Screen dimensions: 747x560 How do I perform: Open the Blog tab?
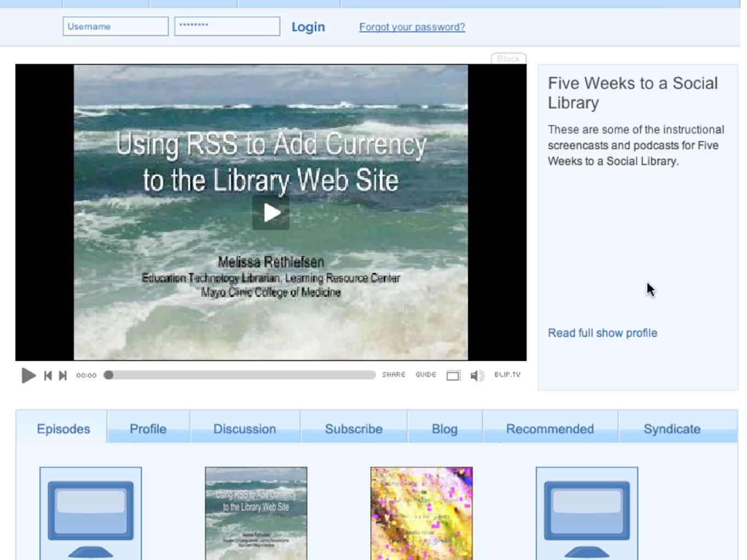(444, 429)
